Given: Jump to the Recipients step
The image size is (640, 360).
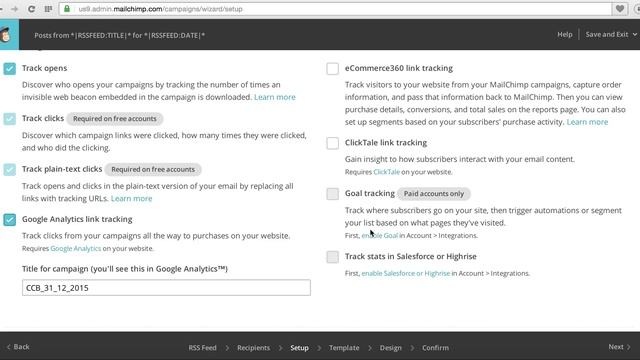Looking at the screenshot, I should (253, 348).
